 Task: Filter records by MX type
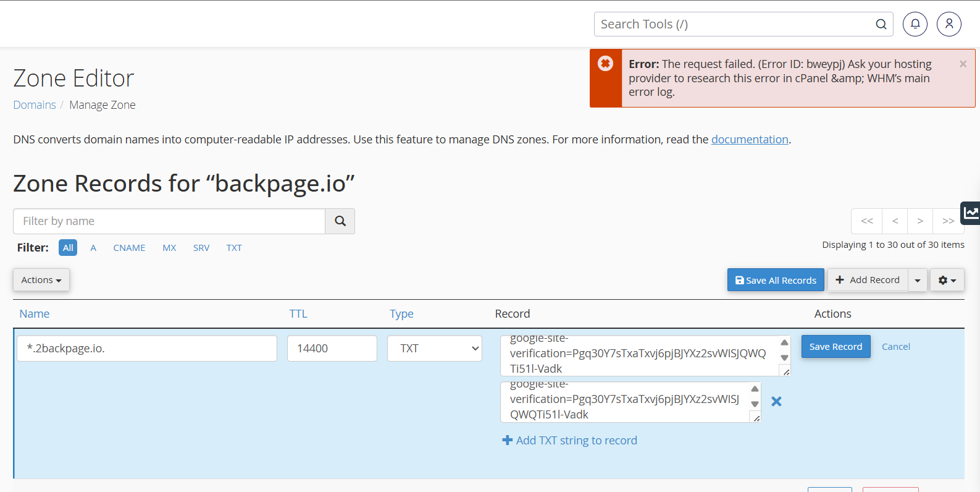169,248
